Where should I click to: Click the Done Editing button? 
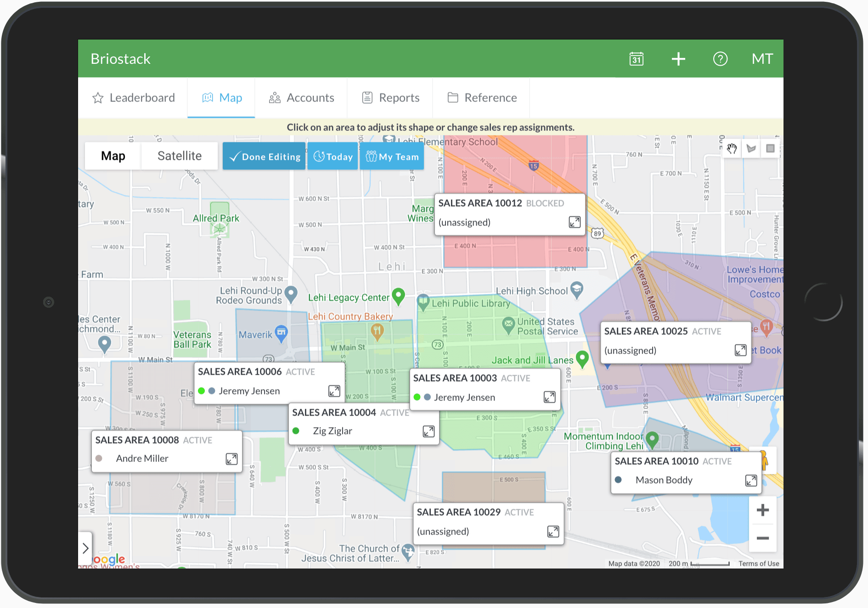(x=264, y=157)
